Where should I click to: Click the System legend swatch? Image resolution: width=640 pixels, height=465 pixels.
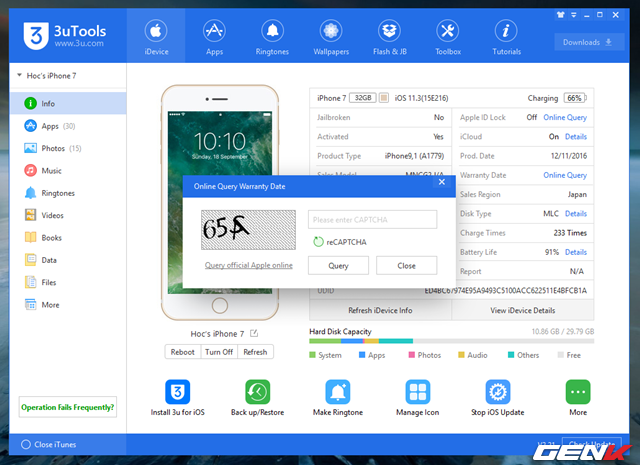pyautogui.click(x=313, y=355)
